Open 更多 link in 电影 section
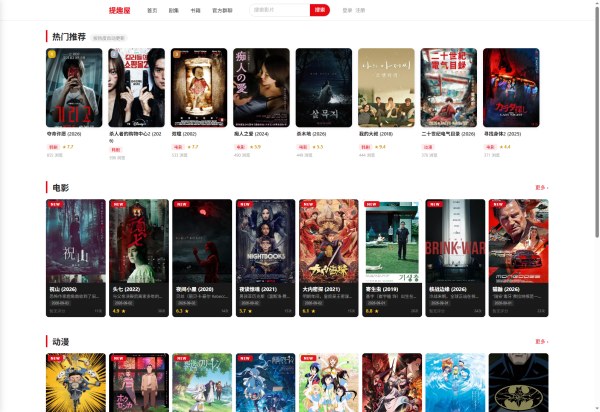Image resolution: width=600 pixels, height=412 pixels. tap(541, 187)
